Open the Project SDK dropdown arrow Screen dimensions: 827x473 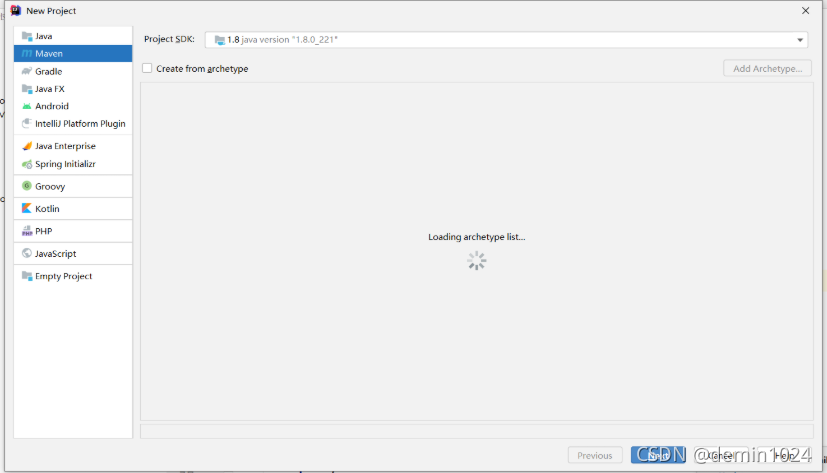coord(800,40)
